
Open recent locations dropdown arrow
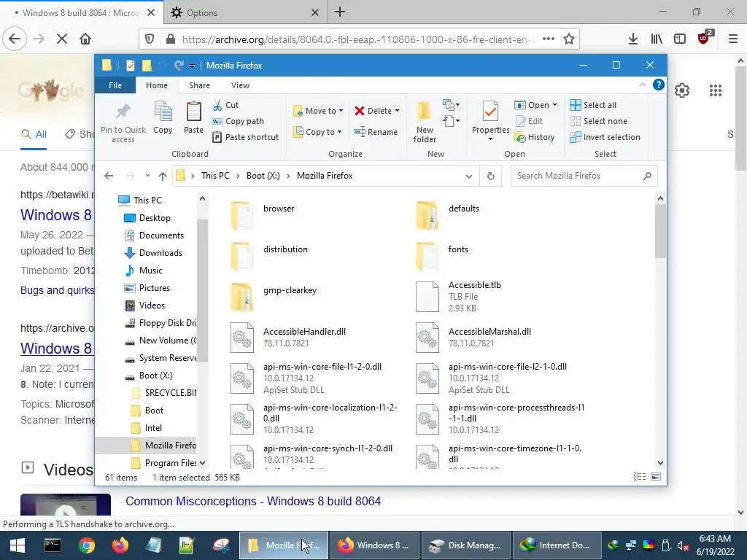(147, 176)
